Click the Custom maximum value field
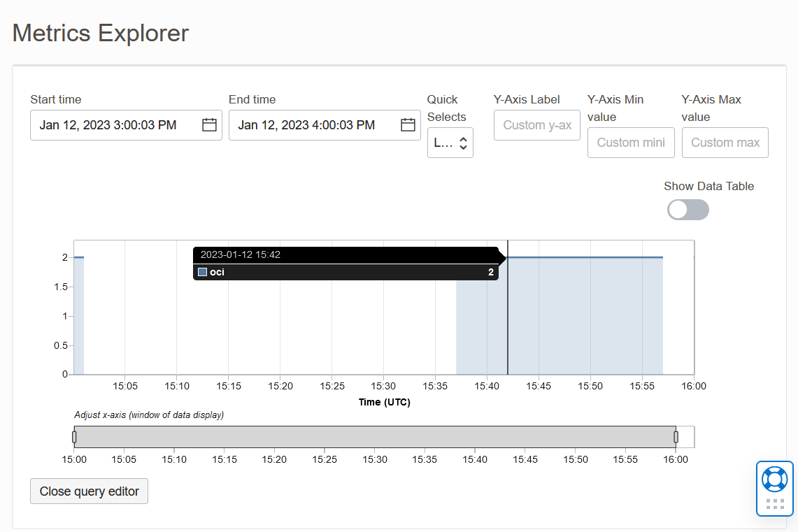798x532 pixels. coord(725,143)
